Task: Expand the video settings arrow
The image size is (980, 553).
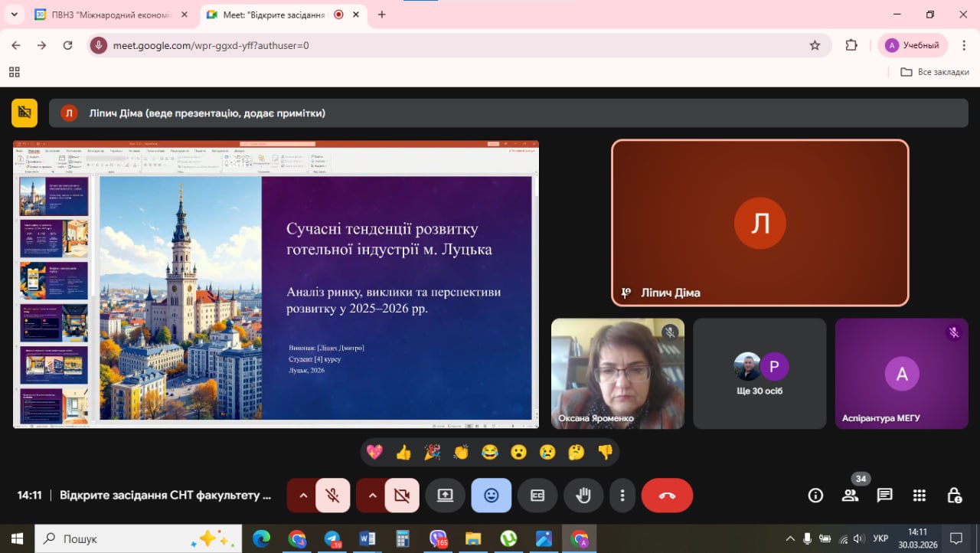Action: [x=372, y=496]
